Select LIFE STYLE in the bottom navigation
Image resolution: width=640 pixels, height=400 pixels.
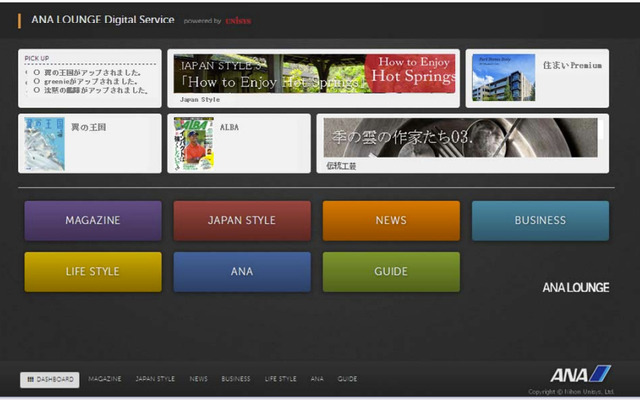click(280, 379)
